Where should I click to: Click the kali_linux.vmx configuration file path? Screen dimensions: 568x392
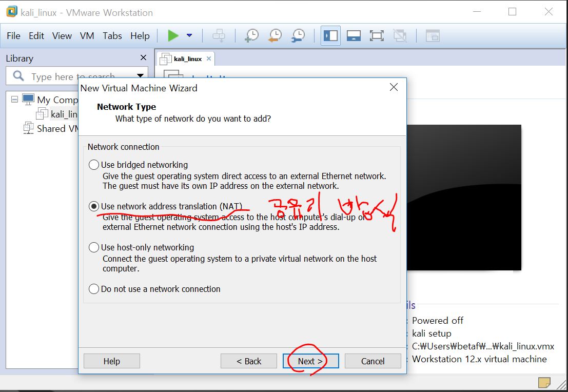[483, 346]
